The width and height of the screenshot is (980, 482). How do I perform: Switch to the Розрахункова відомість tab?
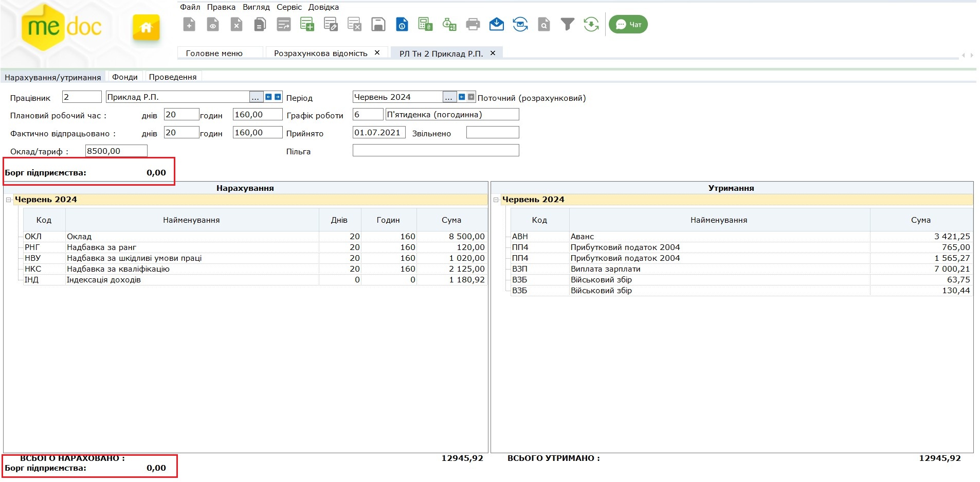click(x=320, y=53)
